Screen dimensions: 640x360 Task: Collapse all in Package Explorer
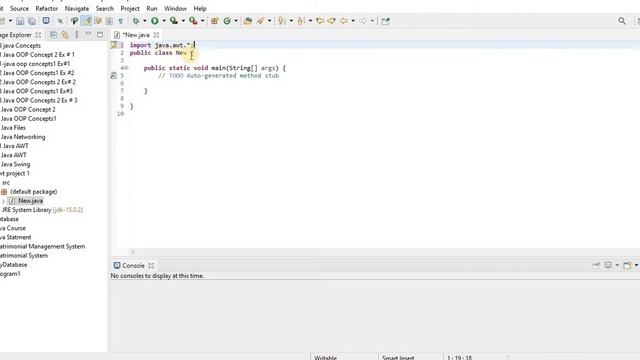click(x=53, y=35)
